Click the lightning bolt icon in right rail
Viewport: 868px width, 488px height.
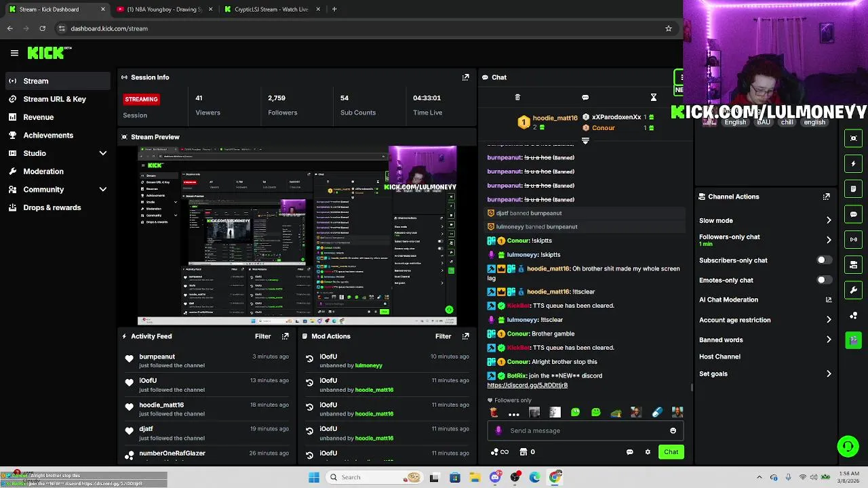pyautogui.click(x=853, y=163)
